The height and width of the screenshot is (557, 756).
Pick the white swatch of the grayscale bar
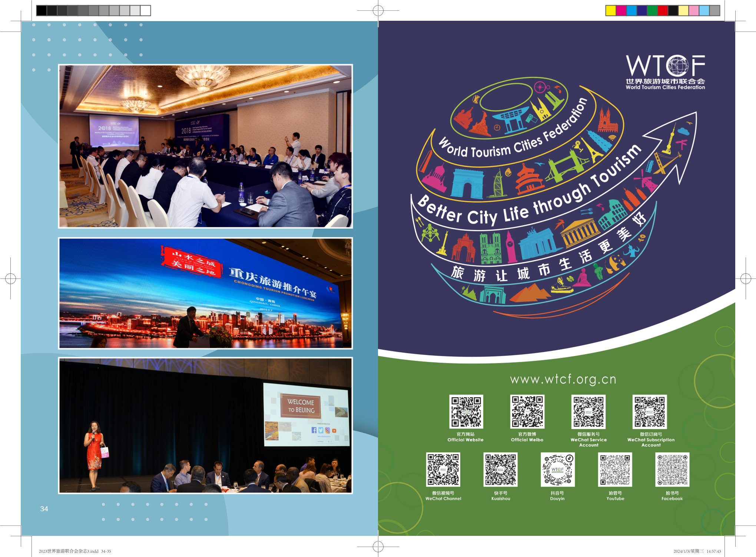(x=145, y=10)
